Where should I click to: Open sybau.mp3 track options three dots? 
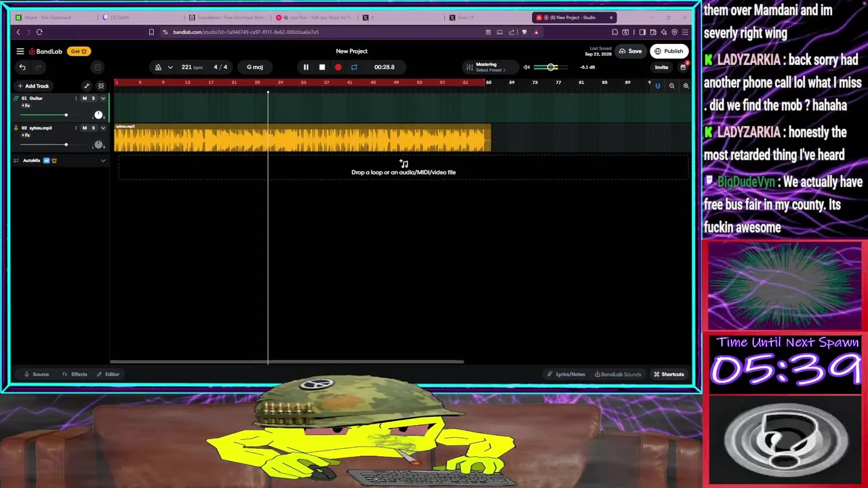[76, 128]
